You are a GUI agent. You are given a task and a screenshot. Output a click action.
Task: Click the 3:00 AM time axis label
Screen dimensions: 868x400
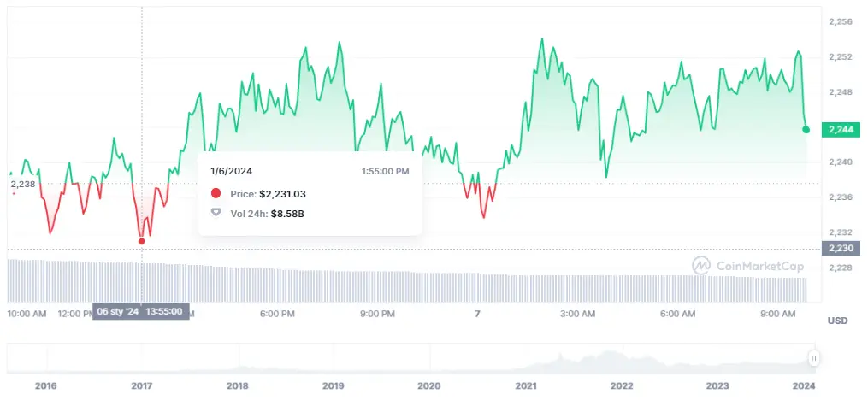click(577, 314)
